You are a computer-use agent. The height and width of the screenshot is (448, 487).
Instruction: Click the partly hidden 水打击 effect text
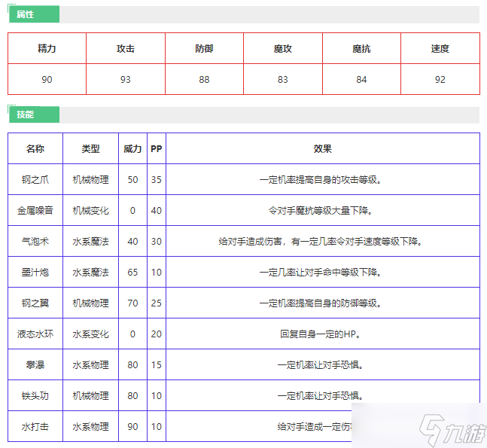(x=315, y=427)
